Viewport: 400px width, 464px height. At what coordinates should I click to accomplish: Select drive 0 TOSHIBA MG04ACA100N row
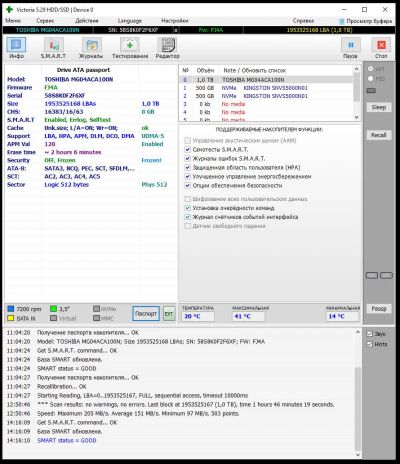click(x=266, y=80)
